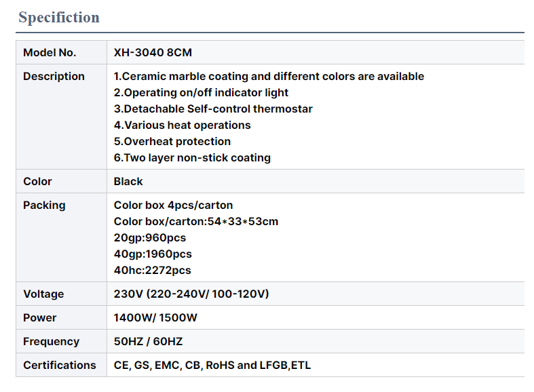Click the model value "XH-3040 8CM"
This screenshot has height=392, width=534.
tap(153, 53)
